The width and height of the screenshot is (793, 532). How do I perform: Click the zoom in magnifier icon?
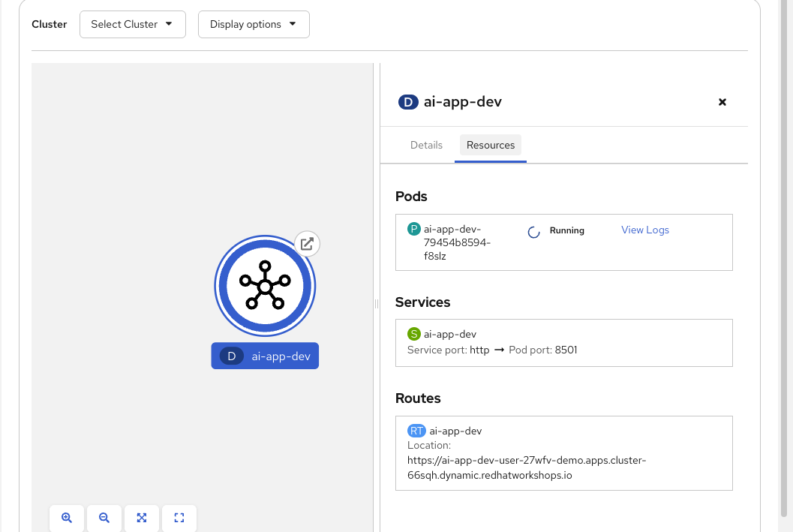point(67,518)
